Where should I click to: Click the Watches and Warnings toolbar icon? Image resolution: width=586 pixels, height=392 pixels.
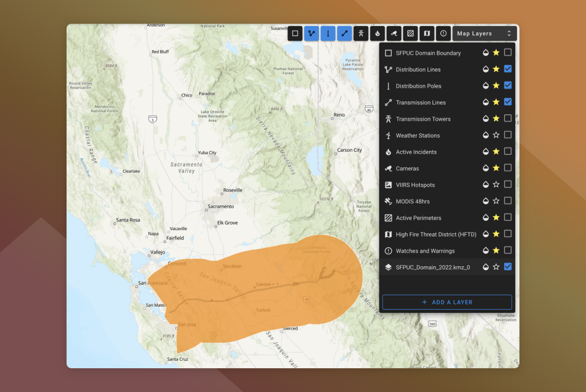pos(443,34)
